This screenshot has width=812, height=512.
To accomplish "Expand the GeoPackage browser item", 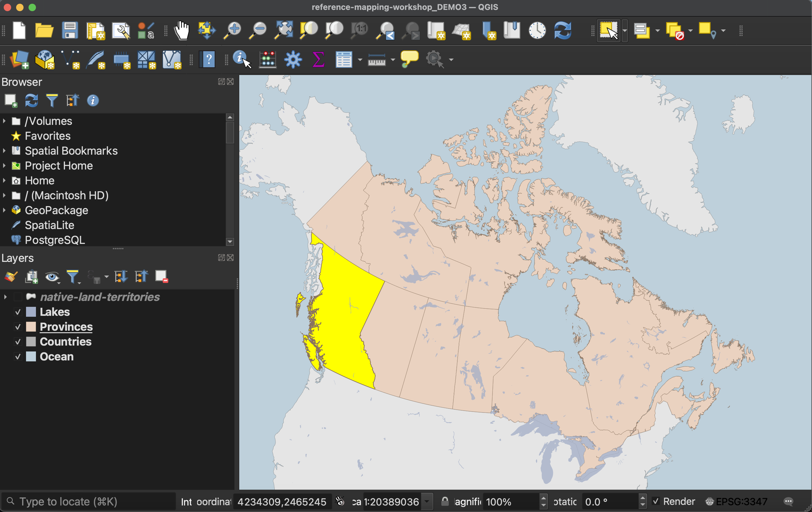I will 4,210.
